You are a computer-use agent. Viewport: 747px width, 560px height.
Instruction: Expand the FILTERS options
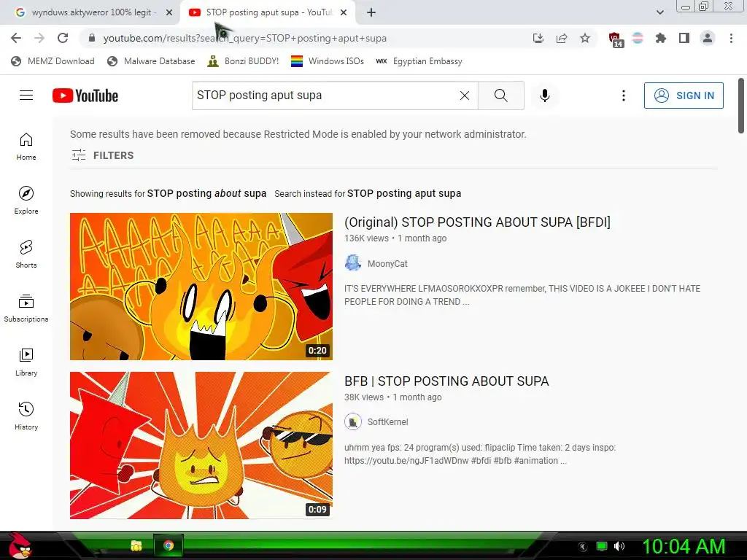[102, 155]
